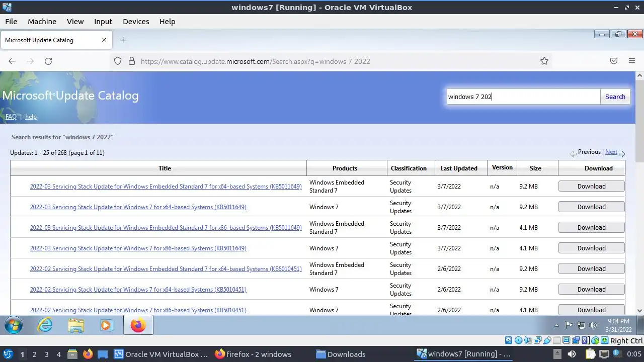Screen dimensions: 644x362
Task: Close the Microsoft Update Catalog tab
Action: pyautogui.click(x=104, y=40)
